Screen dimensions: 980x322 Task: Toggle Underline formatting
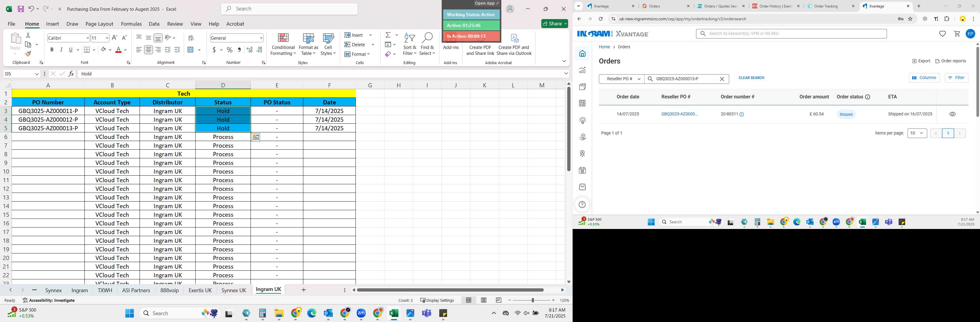click(x=71, y=50)
